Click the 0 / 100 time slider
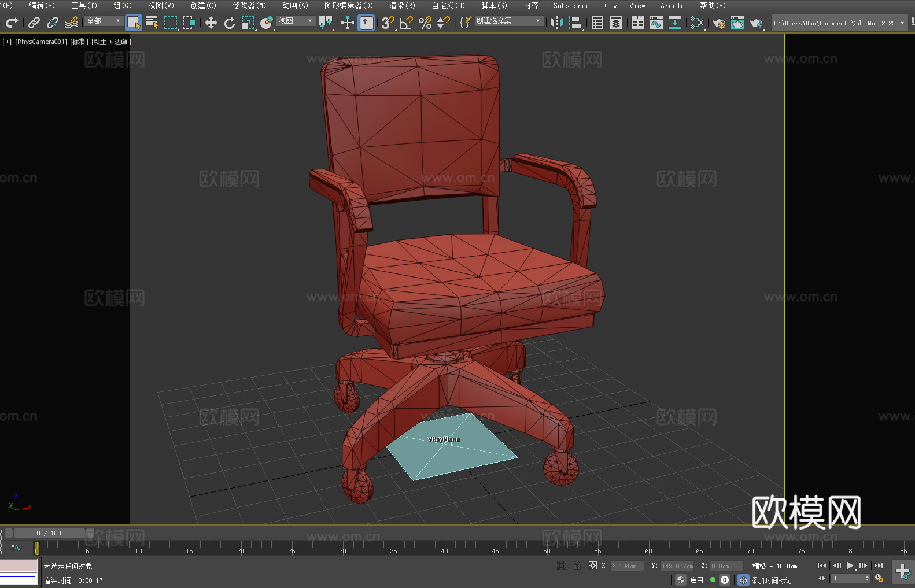Viewport: 915px width, 588px height. (49, 533)
